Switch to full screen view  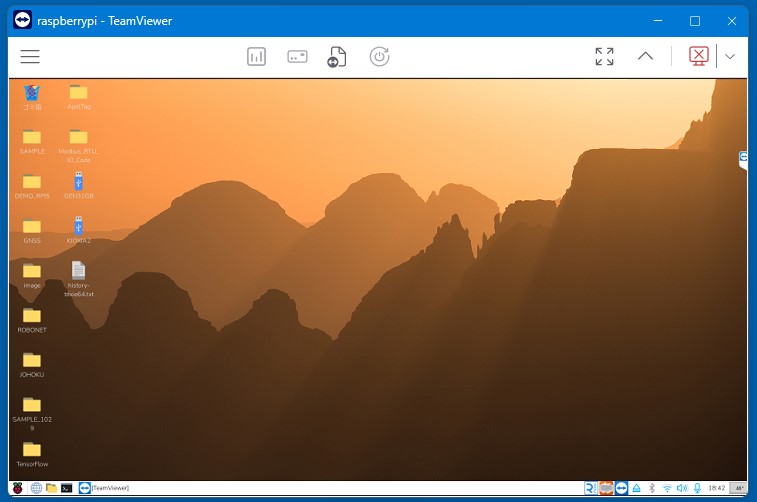point(604,57)
